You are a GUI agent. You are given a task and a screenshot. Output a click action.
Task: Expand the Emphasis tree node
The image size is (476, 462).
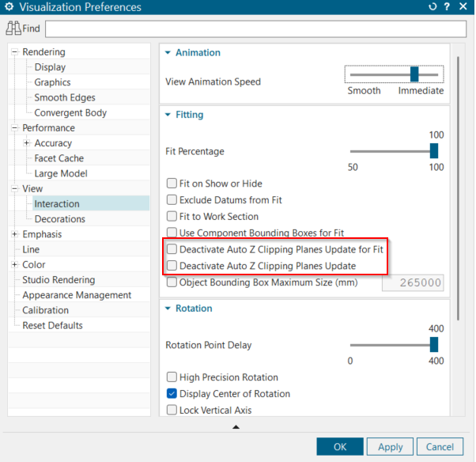tap(14, 234)
